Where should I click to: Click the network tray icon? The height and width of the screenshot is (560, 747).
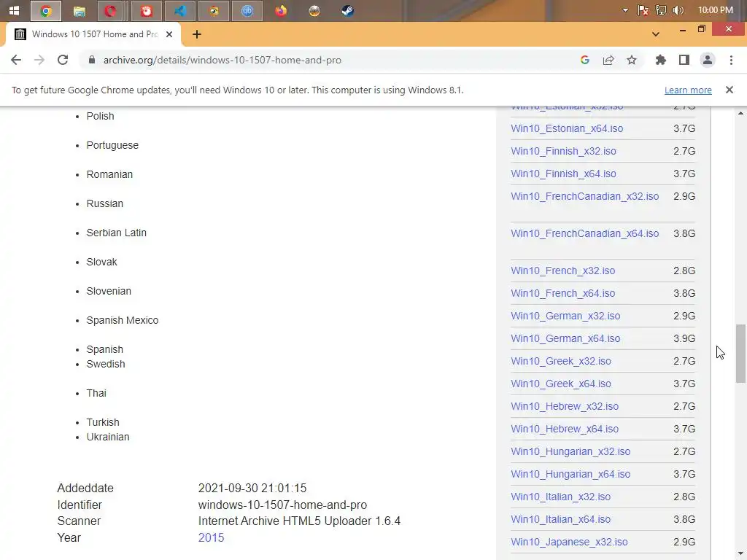pos(661,10)
